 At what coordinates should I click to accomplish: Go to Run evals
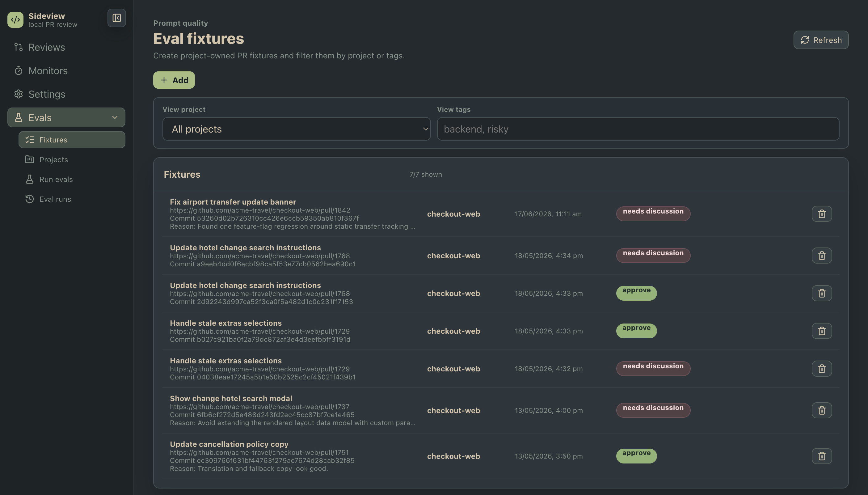click(x=72, y=179)
